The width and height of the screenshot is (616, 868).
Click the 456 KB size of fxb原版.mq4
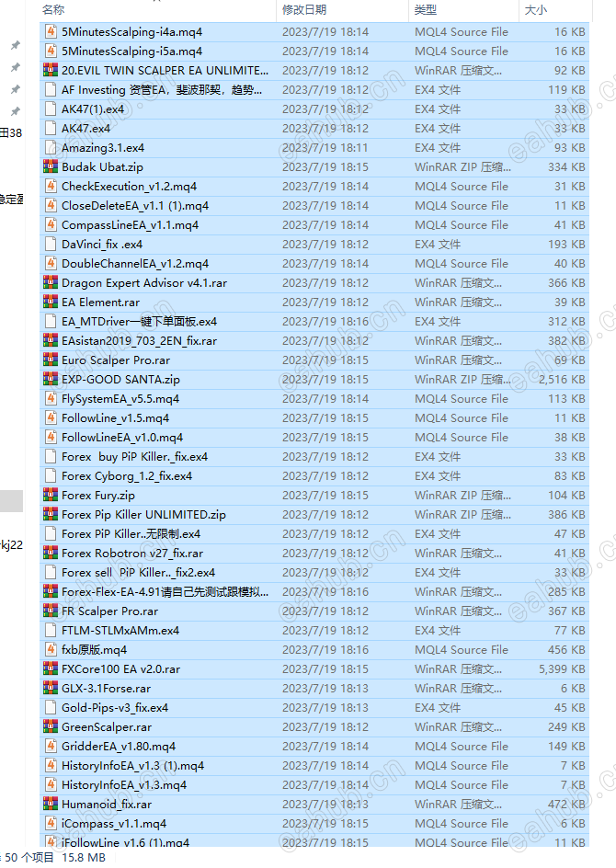[x=566, y=649]
